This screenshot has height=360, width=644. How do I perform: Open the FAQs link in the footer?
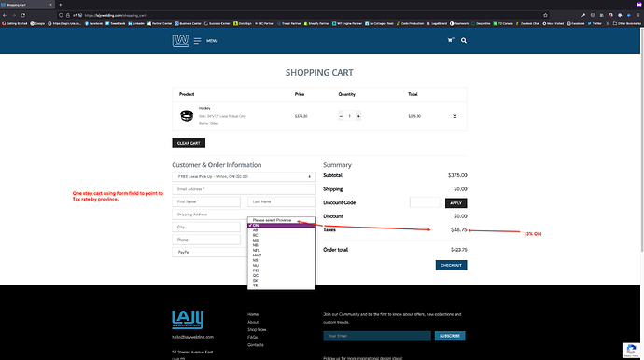click(x=252, y=337)
